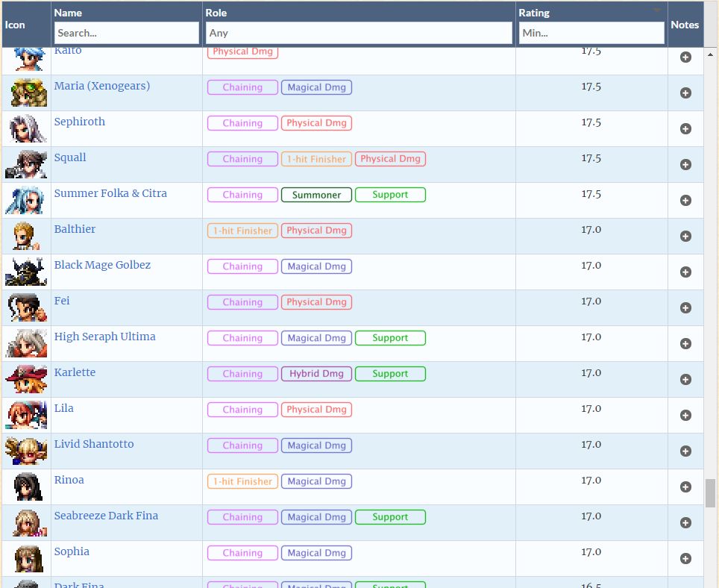Show notes for Summer Folka & Citra
Screen dimensions: 719x588
[685, 201]
